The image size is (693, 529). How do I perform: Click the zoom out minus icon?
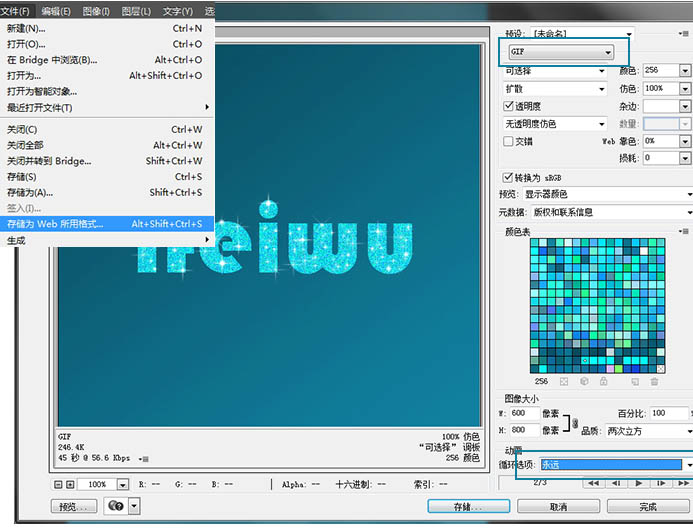58,484
